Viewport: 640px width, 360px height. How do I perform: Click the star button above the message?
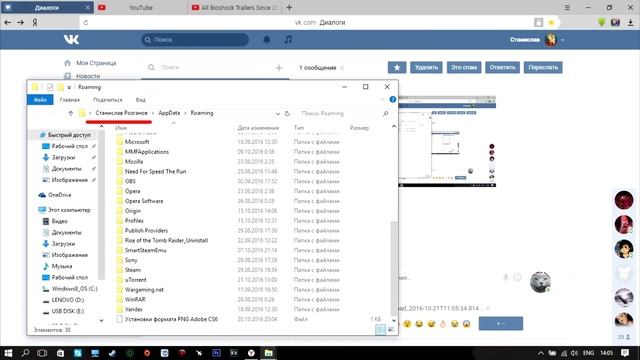click(397, 67)
